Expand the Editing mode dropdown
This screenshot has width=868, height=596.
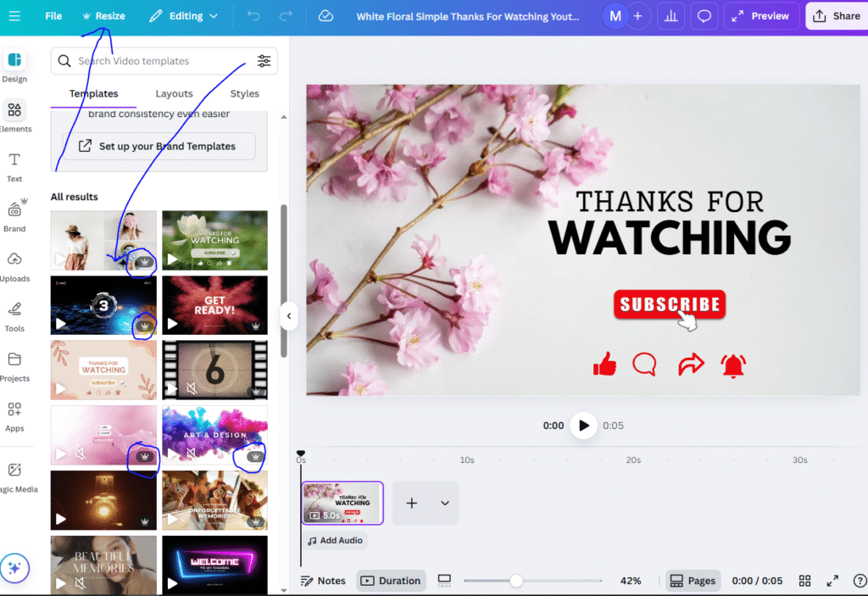coord(183,15)
